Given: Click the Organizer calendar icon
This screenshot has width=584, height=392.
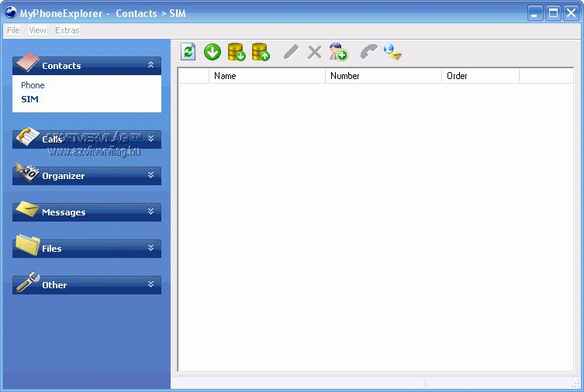Looking at the screenshot, I should 27,172.
